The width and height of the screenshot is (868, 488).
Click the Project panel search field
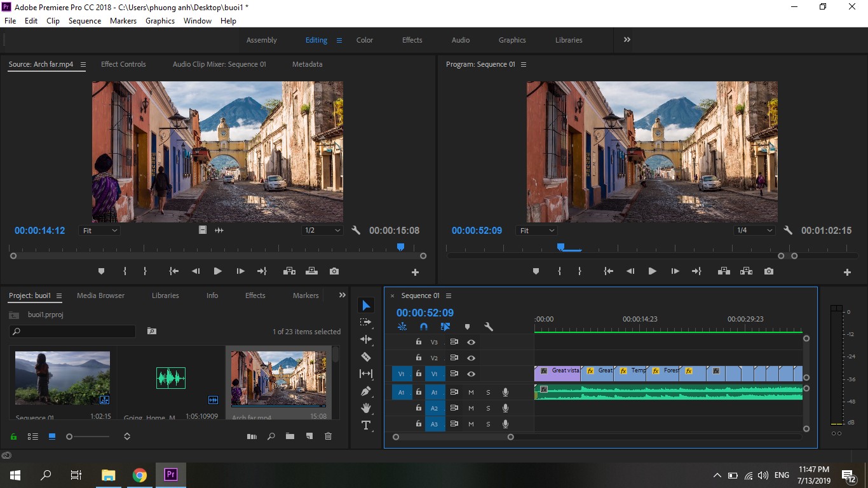72,331
